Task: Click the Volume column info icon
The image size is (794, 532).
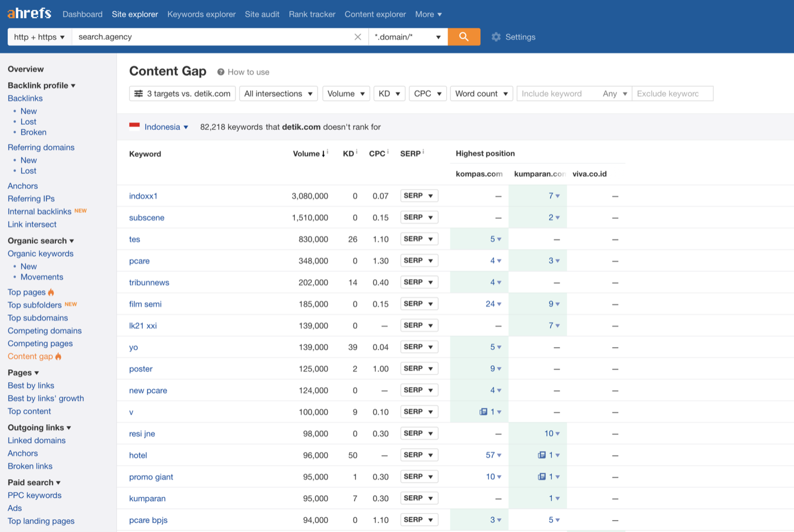Action: (x=328, y=151)
